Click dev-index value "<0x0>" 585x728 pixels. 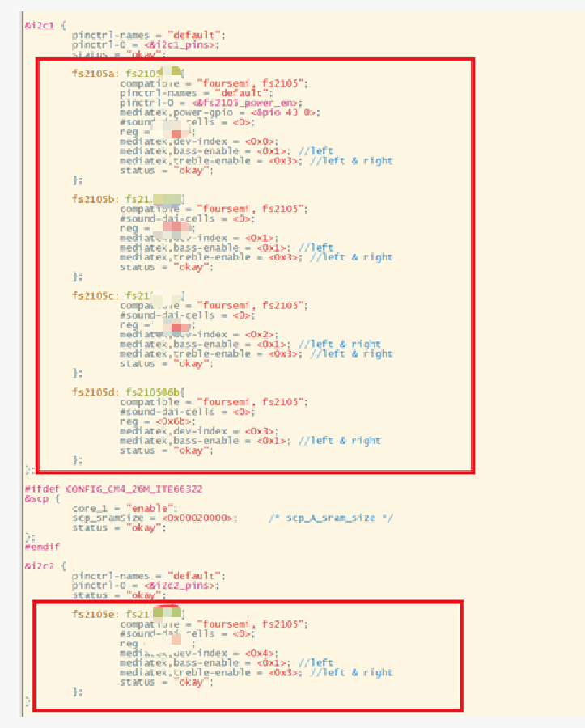click(261, 142)
